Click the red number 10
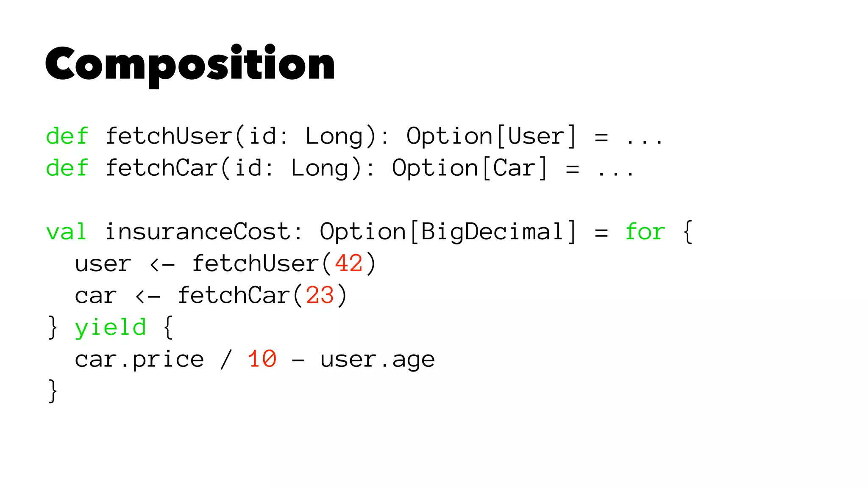Screen dimensions: 868x488 pos(262,360)
